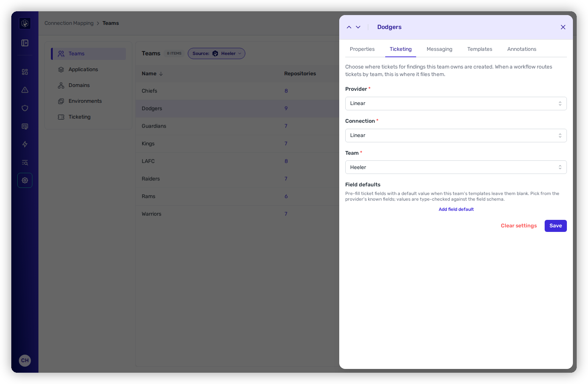Close the Dodgers panel

click(563, 27)
